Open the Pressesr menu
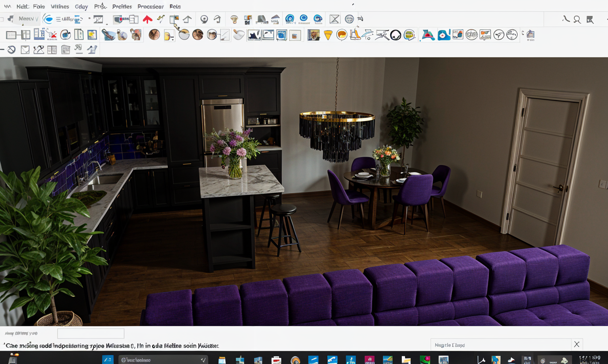 click(x=150, y=6)
